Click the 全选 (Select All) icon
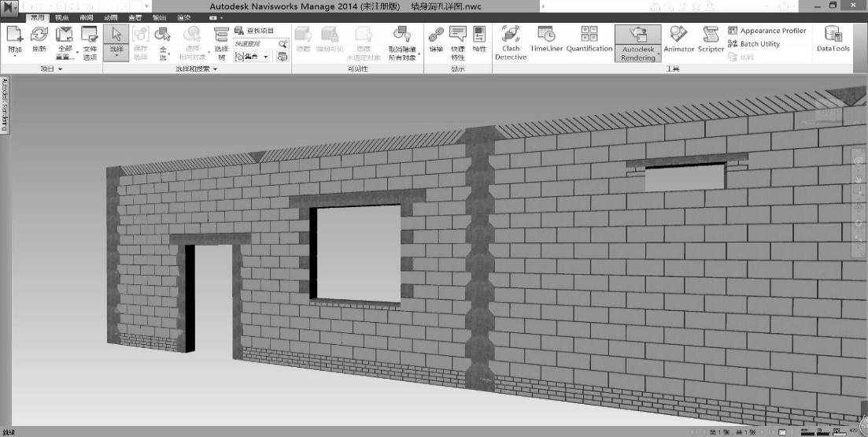This screenshot has width=868, height=437. 162,35
